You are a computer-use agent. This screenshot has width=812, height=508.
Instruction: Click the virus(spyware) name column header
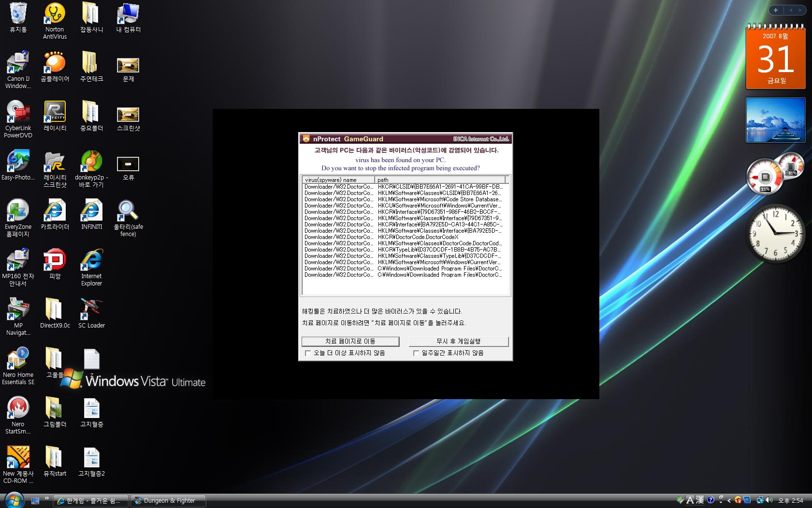[338, 179]
